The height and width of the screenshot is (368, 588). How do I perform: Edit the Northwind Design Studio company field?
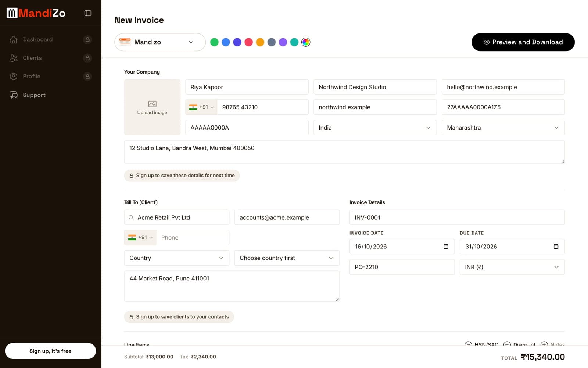375,87
